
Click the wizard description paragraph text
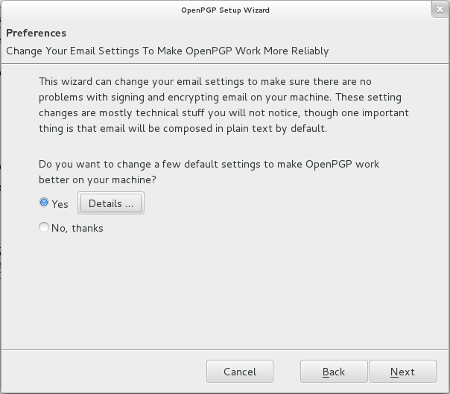click(x=223, y=105)
